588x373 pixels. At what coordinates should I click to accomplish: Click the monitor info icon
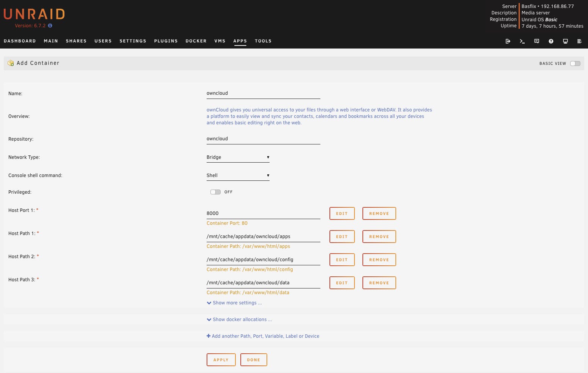pyautogui.click(x=565, y=41)
